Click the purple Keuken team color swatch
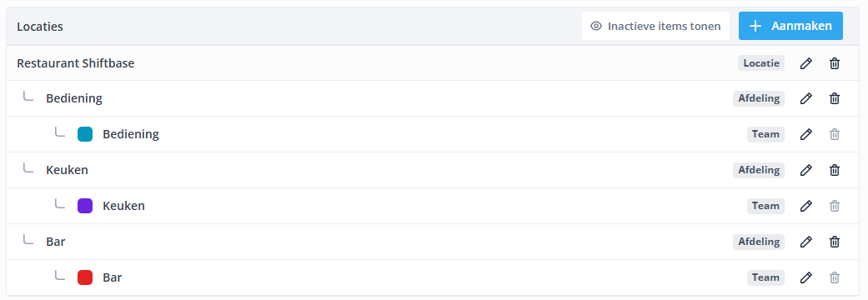Screen dimensions: 868x300 coord(85,206)
